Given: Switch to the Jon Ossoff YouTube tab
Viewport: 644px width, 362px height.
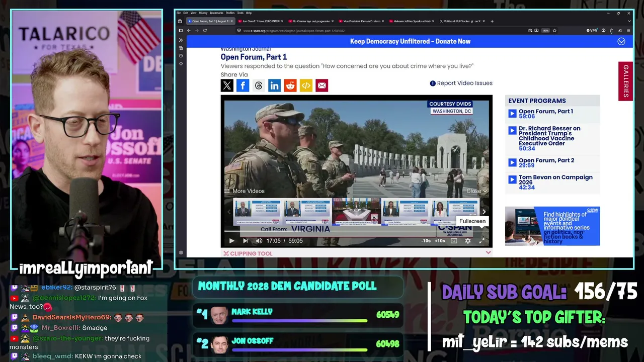Looking at the screenshot, I should click(x=260, y=21).
